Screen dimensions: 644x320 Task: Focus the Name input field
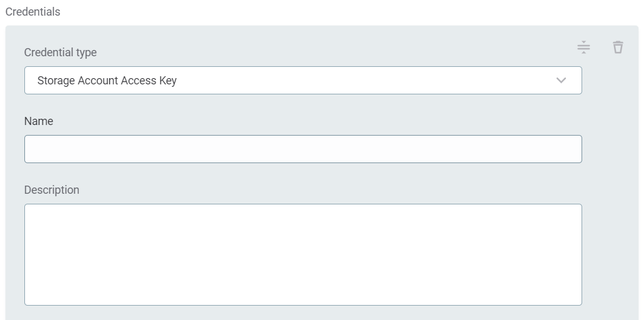click(303, 149)
